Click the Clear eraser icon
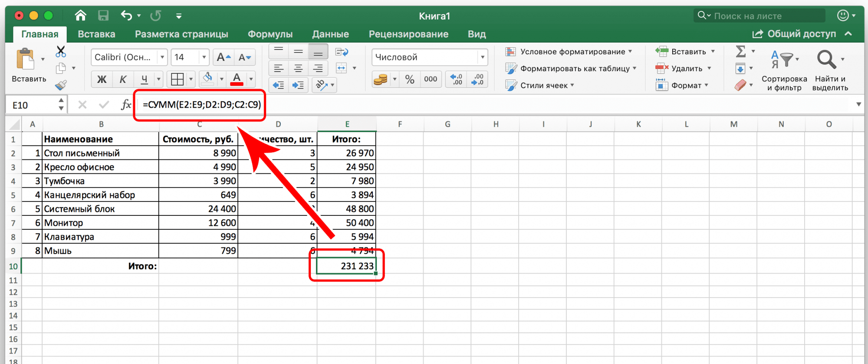Viewport: 868px width, 364px height. [x=740, y=85]
